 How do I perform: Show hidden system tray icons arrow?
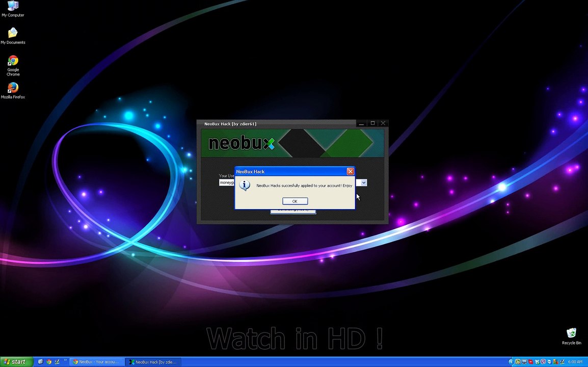512,362
